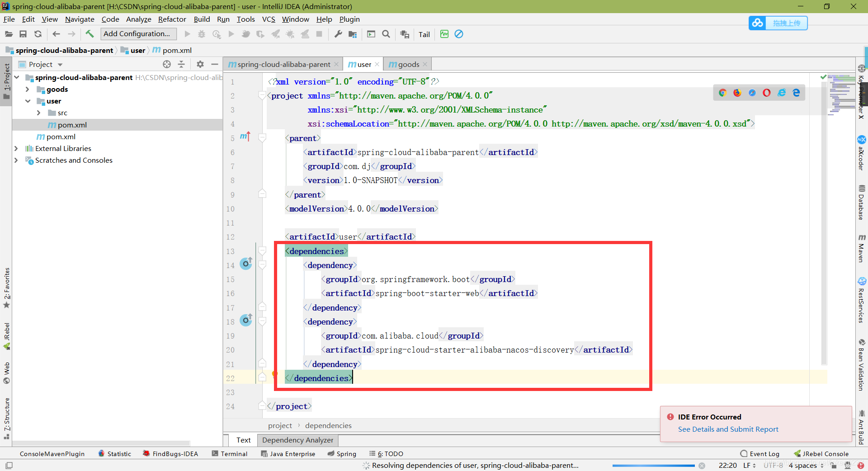Click the lightbulb intention icon on line 22

[274, 374]
